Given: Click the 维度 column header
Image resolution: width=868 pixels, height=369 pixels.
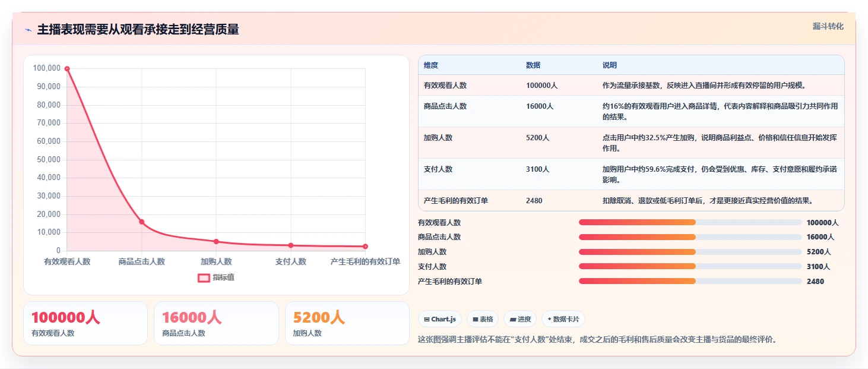Looking at the screenshot, I should click(431, 65).
